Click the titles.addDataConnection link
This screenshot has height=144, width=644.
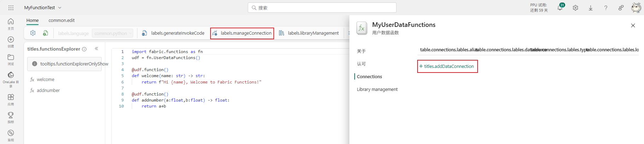447,67
